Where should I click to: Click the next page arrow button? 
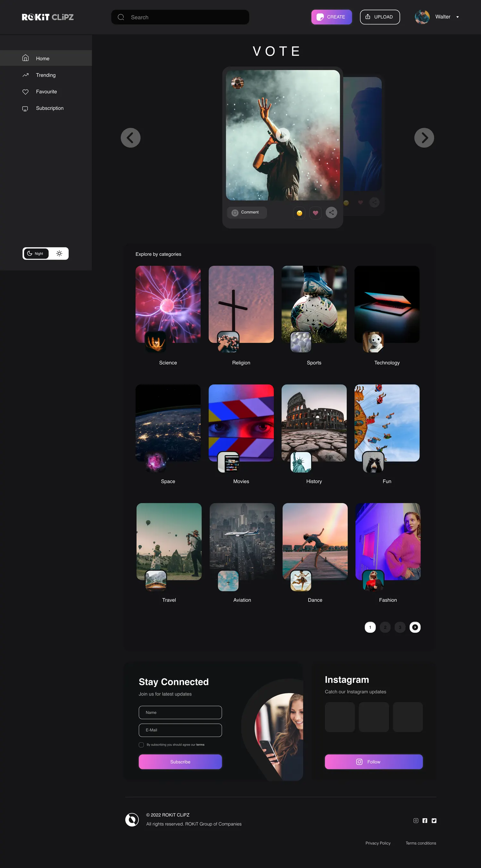point(415,627)
